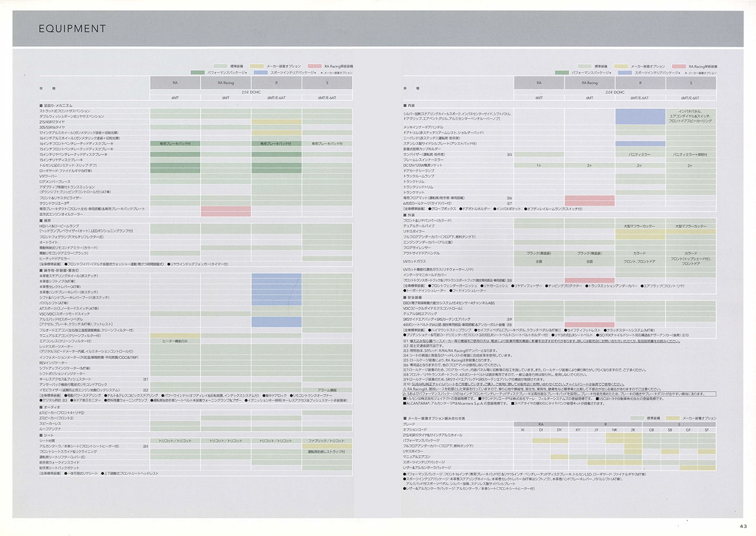Click row 'ロアメンバーブレース'

[x=195, y=181]
